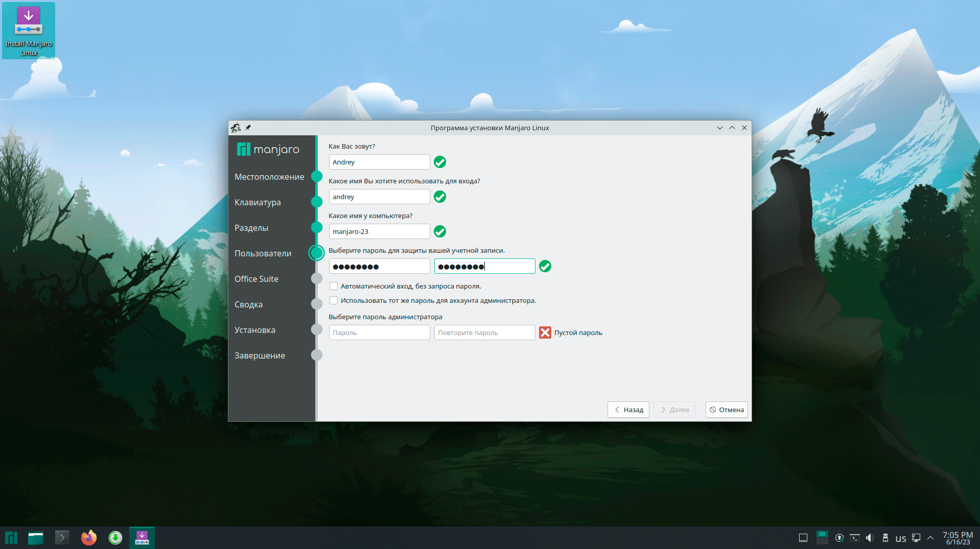Click the 'Выберите пароль администратора' label
This screenshot has width=980, height=549.
coord(385,317)
